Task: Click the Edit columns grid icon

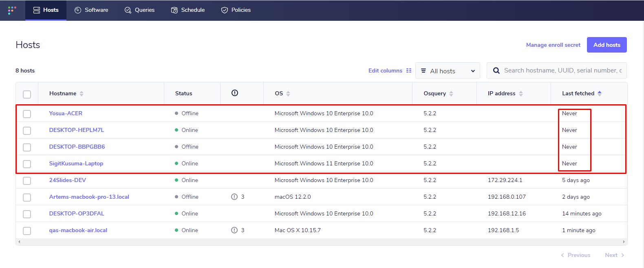Action: [409, 70]
